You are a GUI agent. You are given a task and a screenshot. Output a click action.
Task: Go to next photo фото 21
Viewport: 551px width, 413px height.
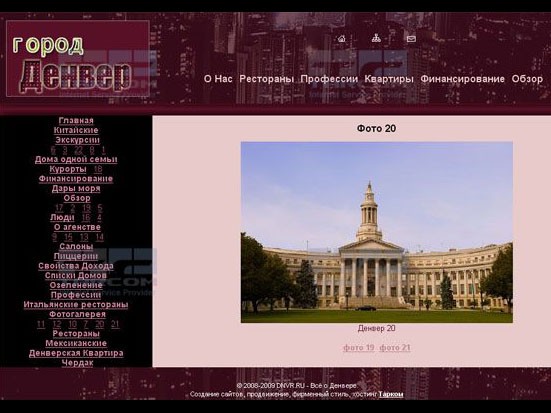(395, 348)
